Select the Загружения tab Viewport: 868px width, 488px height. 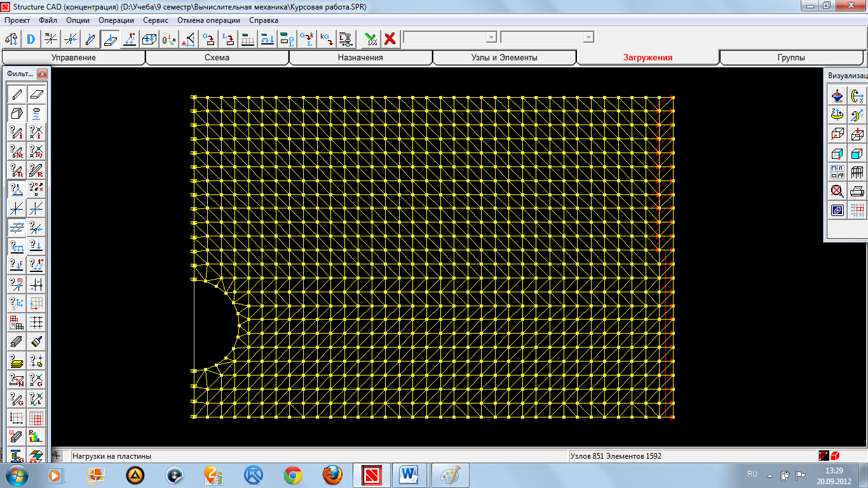point(648,57)
